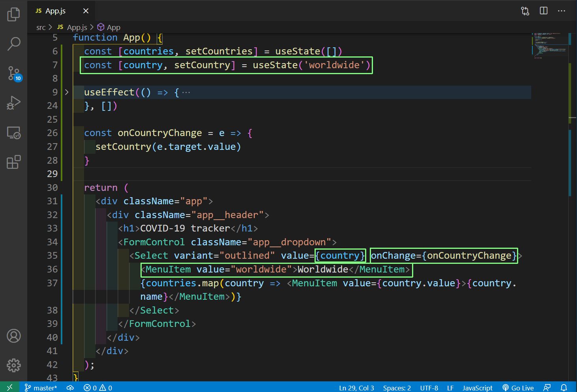Viewport: 577px width, 392px height.
Task: Open the notifications bell
Action: tap(564, 388)
